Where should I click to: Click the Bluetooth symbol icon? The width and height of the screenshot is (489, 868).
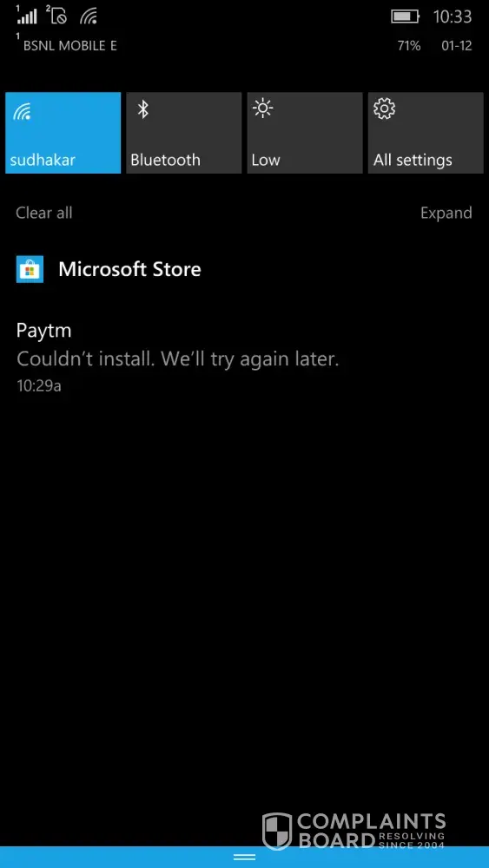coord(143,108)
